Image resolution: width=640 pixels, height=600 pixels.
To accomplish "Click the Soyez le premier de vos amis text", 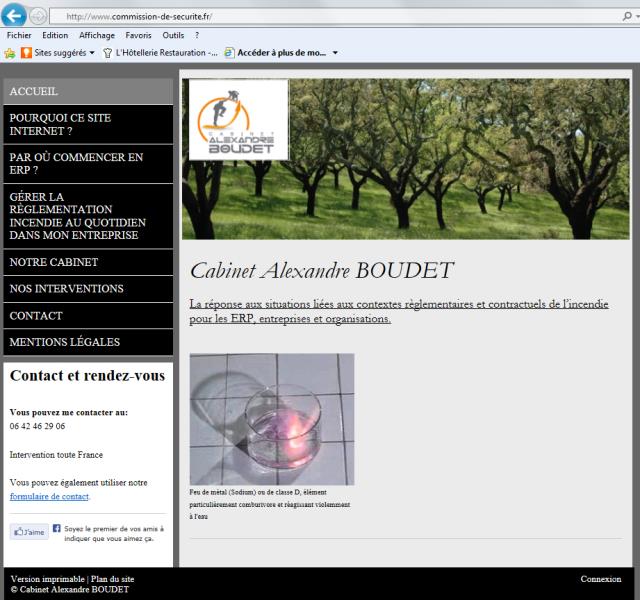I will coord(114,533).
